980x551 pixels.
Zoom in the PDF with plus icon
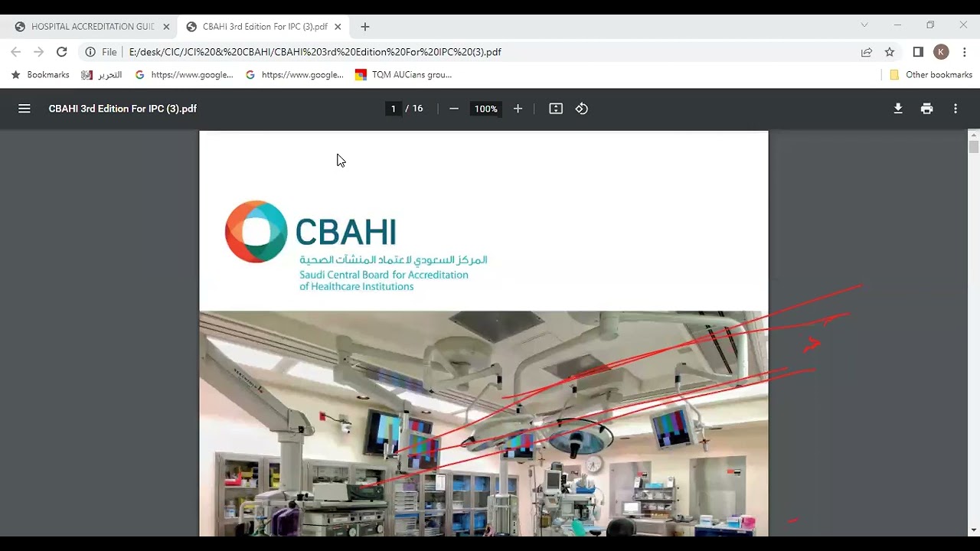click(x=518, y=109)
